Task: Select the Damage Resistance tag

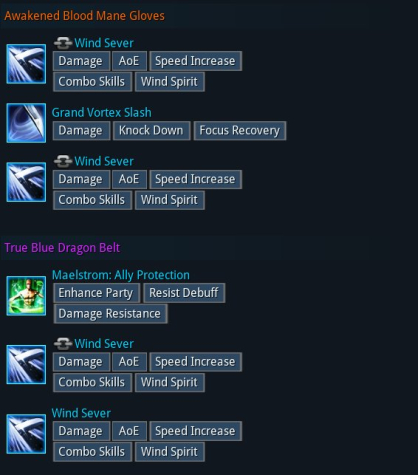Action: [x=110, y=314]
